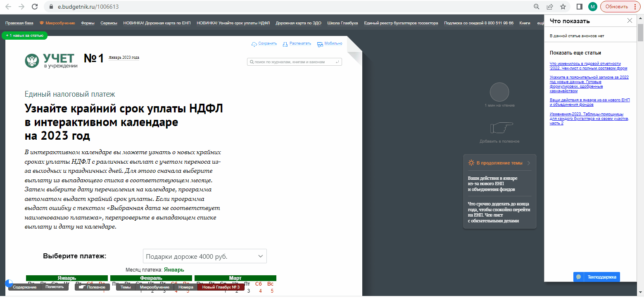Screen dimensions: 644x298
Task: Click the Распечатать printer icon
Action: point(285,44)
